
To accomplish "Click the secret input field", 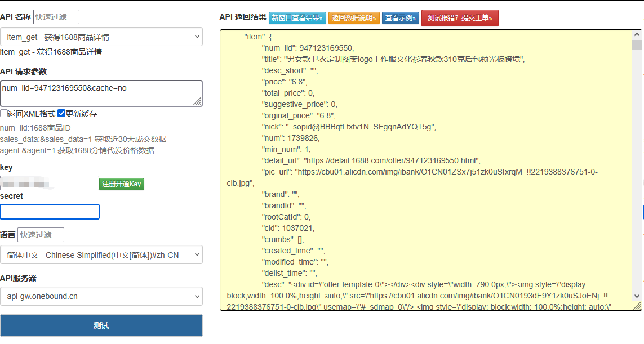I will [x=50, y=212].
